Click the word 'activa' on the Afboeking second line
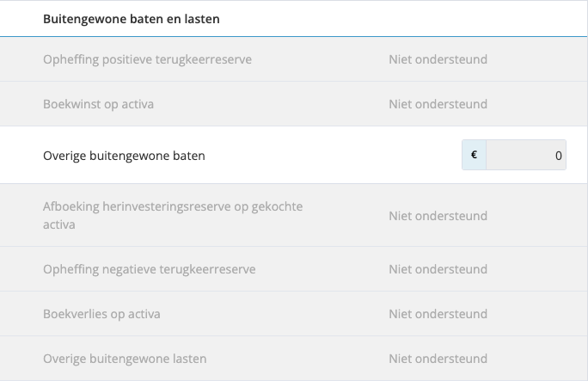Viewport: 588px width, 381px height. pos(59,224)
